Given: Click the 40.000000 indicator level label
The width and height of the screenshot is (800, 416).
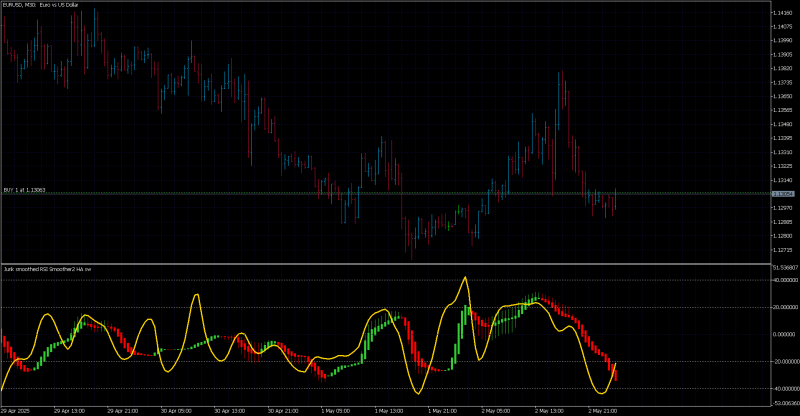Looking at the screenshot, I should pyautogui.click(x=785, y=280).
